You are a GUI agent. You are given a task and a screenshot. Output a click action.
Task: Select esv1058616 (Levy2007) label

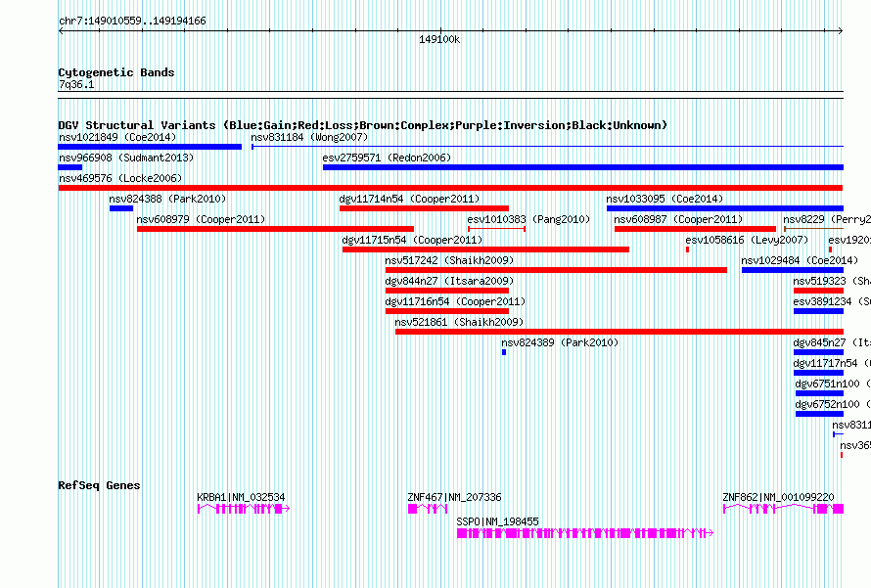click(747, 240)
